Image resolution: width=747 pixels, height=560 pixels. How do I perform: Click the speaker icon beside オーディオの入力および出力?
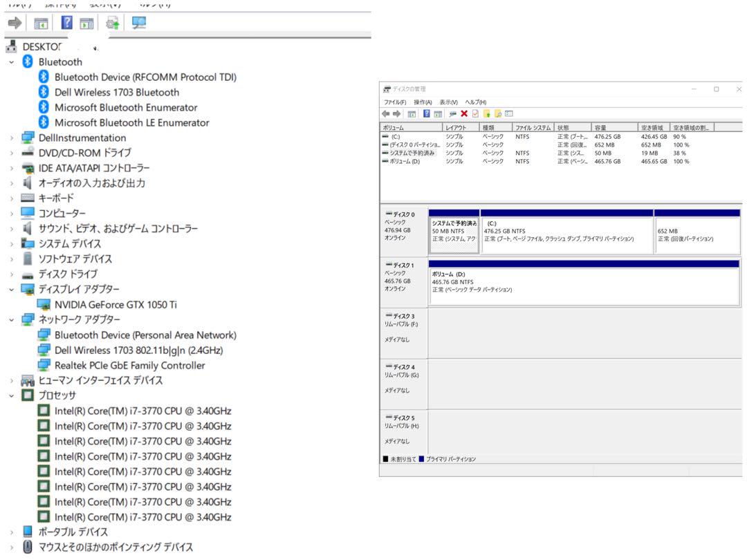(x=28, y=183)
